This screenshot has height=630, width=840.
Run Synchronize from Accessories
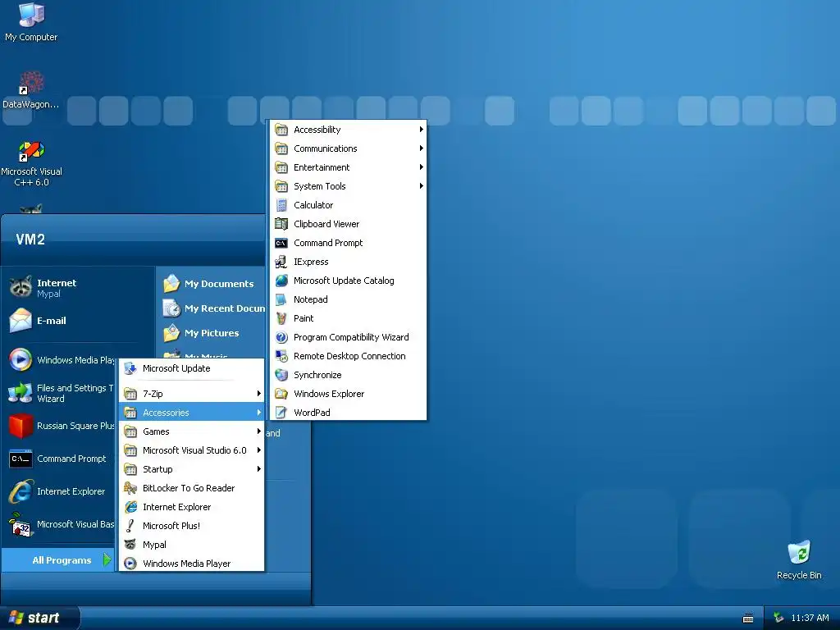[348, 375]
